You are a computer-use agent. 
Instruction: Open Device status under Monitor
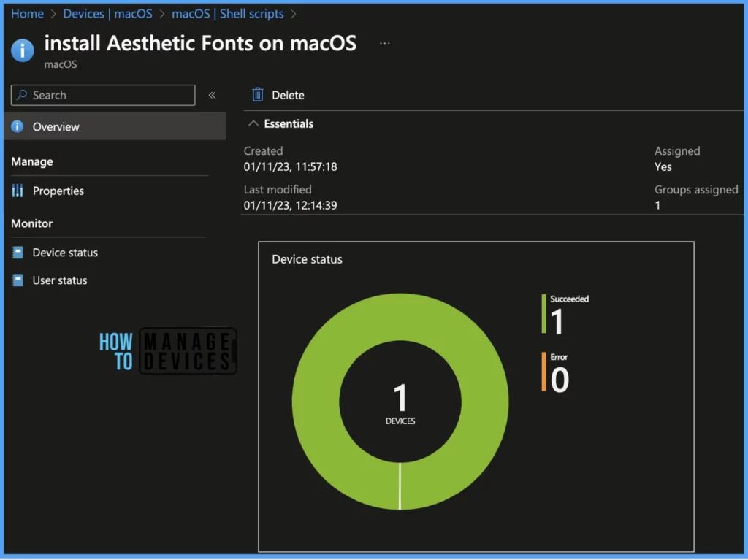point(65,253)
